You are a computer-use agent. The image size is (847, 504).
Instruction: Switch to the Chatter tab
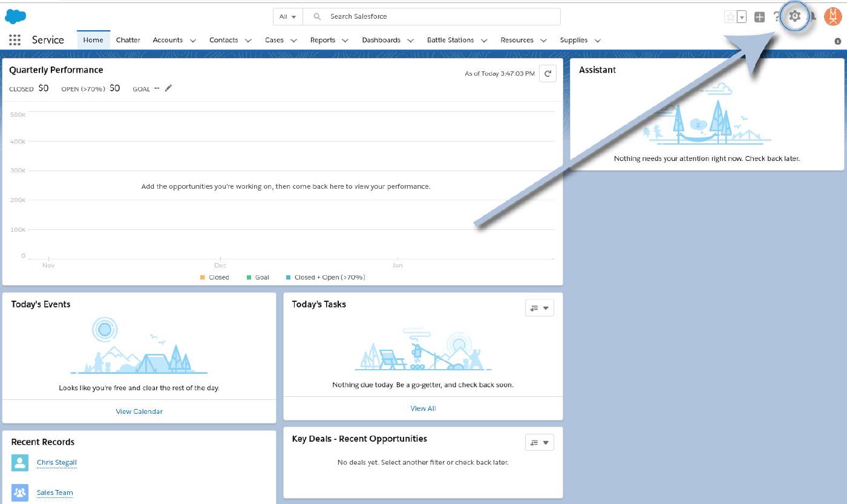128,40
